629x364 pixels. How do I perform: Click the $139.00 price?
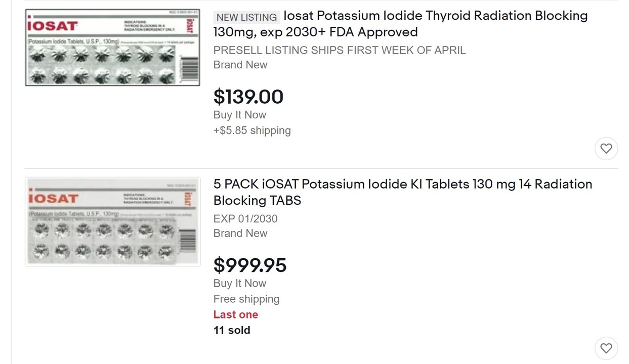click(248, 97)
